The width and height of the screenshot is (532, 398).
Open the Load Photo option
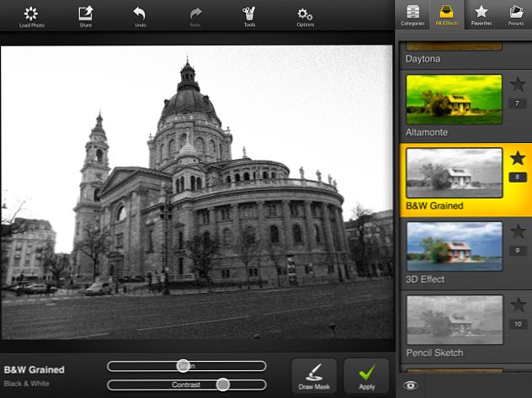click(x=31, y=17)
